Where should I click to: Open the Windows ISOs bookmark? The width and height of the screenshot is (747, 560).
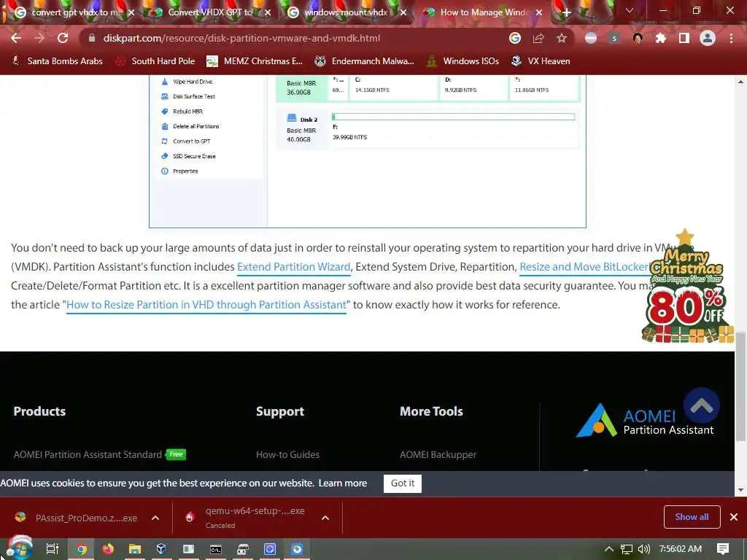click(463, 61)
